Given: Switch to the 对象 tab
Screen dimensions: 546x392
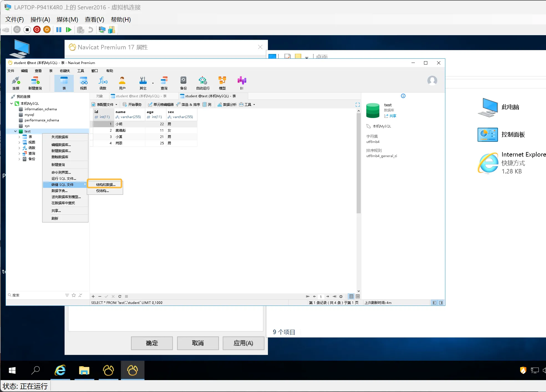Looking at the screenshot, I should 100,96.
